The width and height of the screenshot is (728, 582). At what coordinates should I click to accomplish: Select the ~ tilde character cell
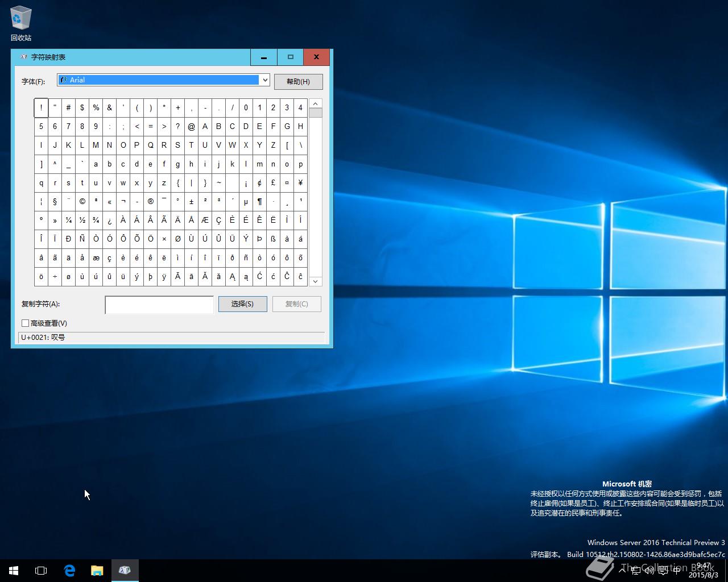[x=218, y=182]
